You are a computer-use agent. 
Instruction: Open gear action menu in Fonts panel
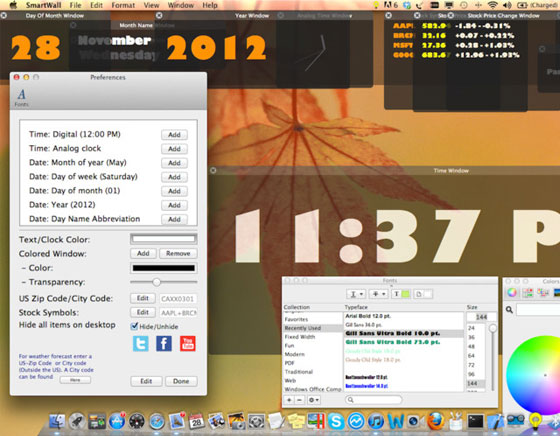coord(314,400)
